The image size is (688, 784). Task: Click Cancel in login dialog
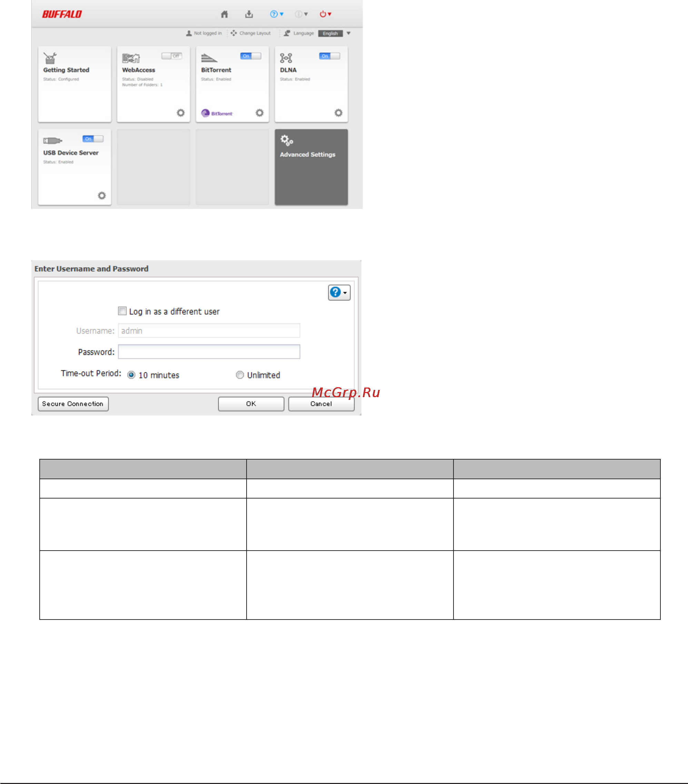pyautogui.click(x=321, y=404)
